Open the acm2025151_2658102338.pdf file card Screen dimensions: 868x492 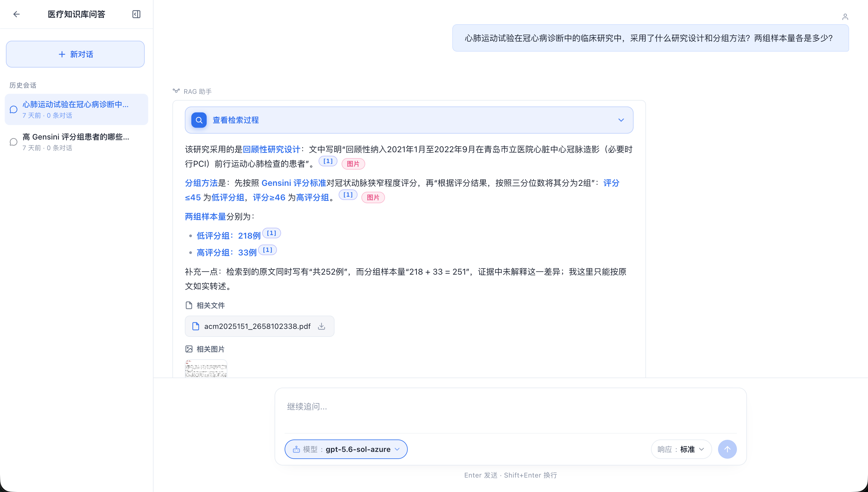pos(259,326)
